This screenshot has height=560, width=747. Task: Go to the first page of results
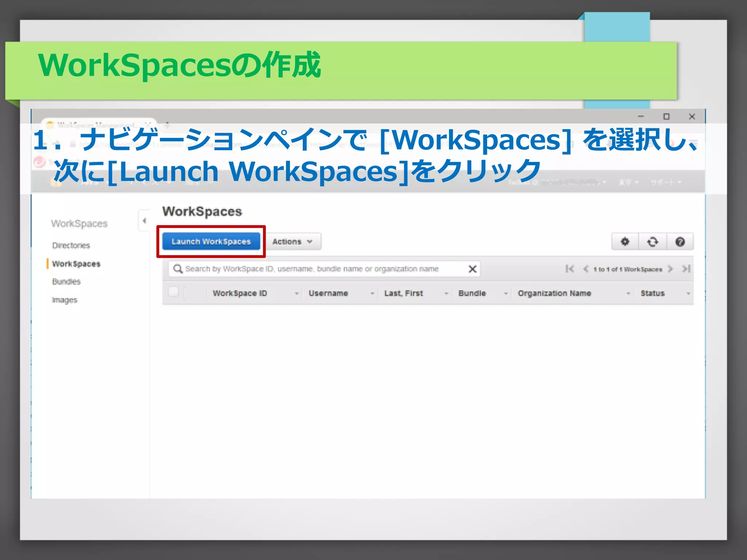[x=569, y=269]
